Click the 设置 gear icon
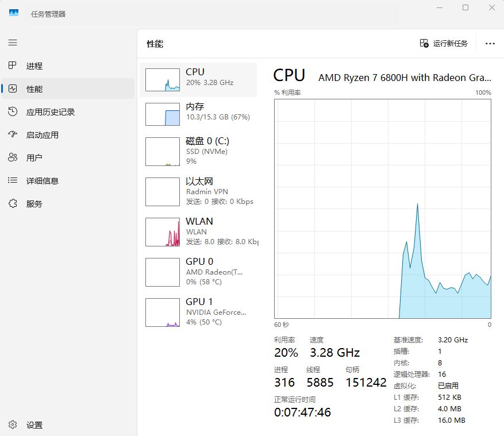The height and width of the screenshot is (436, 504). (x=13, y=425)
